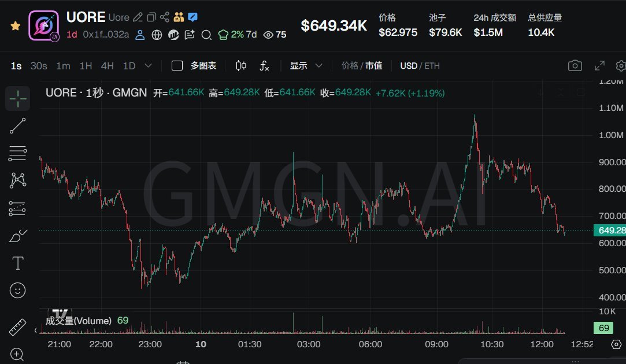Open the fx indicators menu
The image size is (626, 364).
coord(264,66)
